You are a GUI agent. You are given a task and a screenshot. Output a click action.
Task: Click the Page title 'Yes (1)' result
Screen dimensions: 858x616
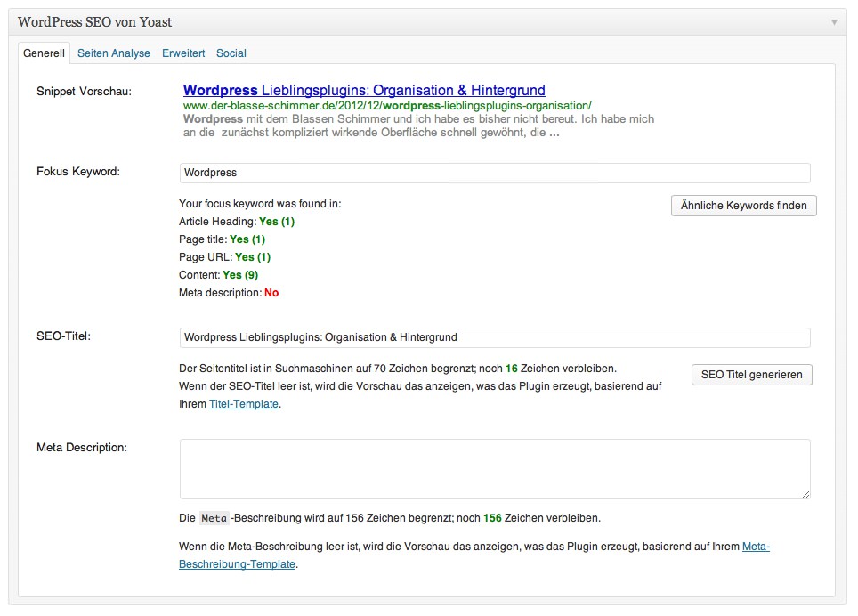click(247, 239)
